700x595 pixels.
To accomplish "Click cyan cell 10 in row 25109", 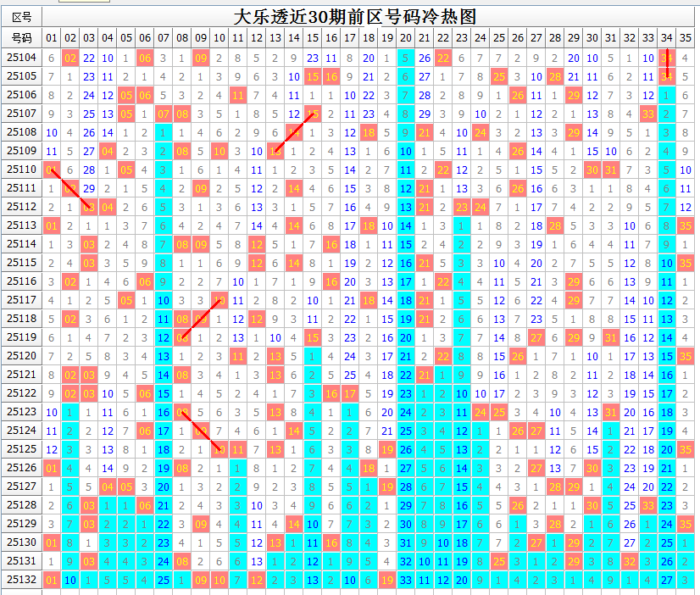I will [406, 152].
